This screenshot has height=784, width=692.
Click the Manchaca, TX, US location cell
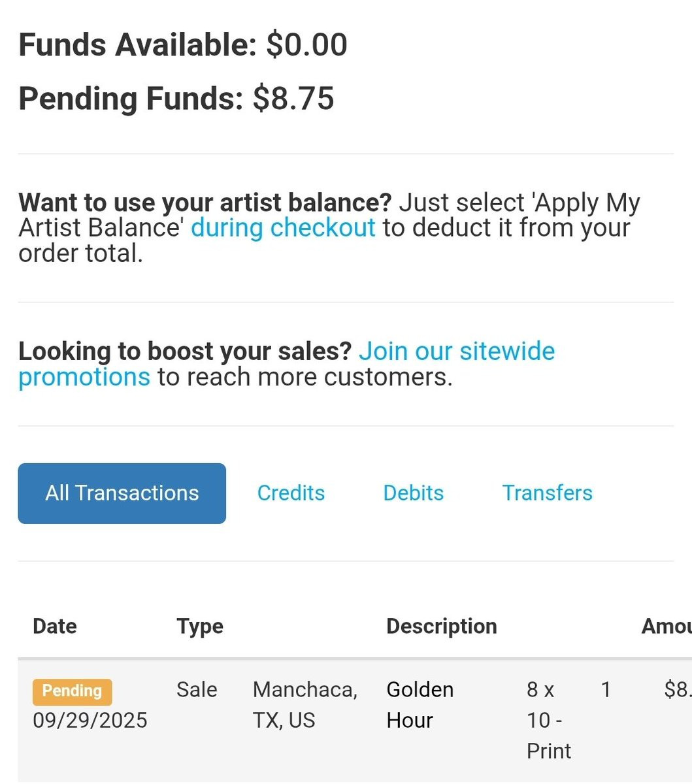tap(305, 704)
